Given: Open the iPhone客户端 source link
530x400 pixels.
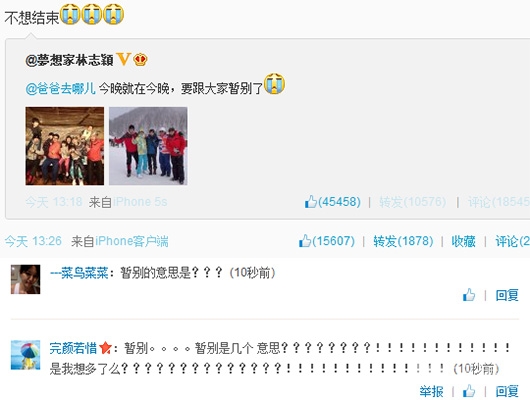Looking at the screenshot, I should click(132, 241).
